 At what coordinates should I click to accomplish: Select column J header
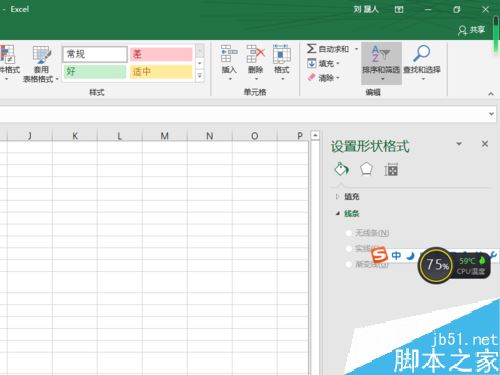[x=30, y=136]
